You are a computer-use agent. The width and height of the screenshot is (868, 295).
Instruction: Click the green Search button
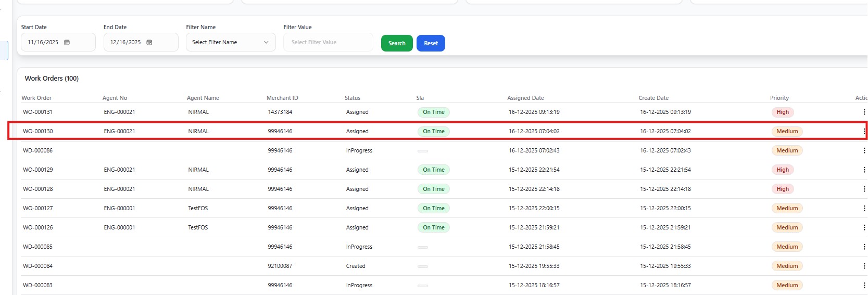pos(397,43)
